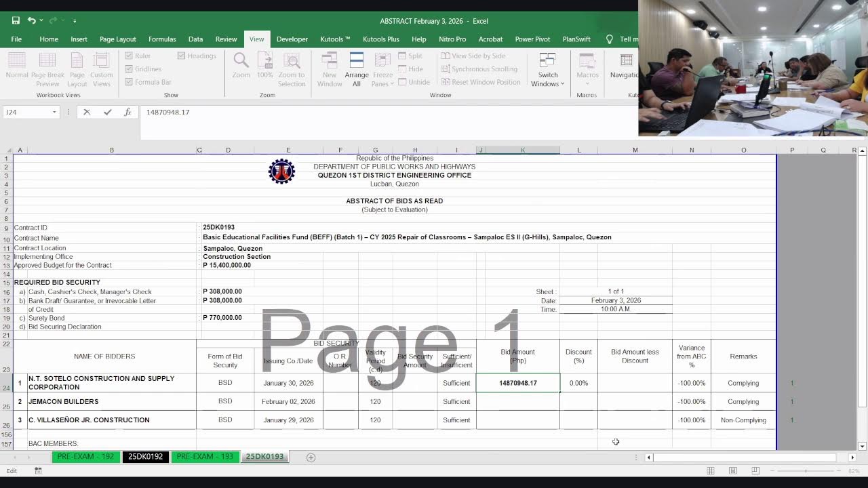Click Reset Window Position
Screen dimensions: 868x488
[x=480, y=82]
